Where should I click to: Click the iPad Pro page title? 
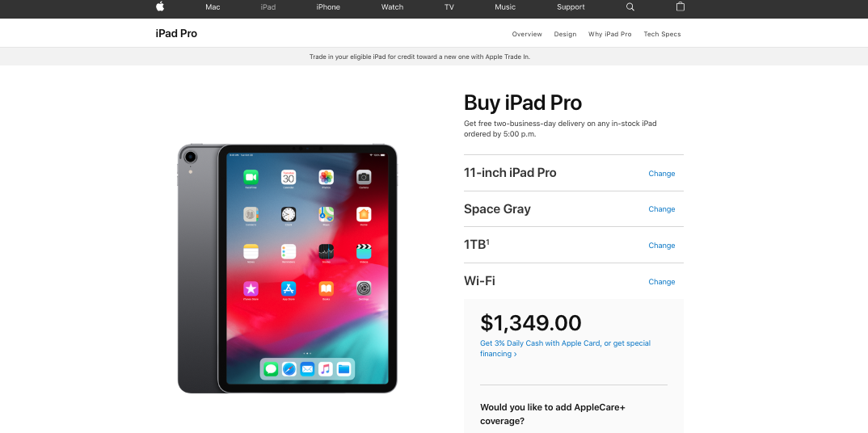coord(176,33)
